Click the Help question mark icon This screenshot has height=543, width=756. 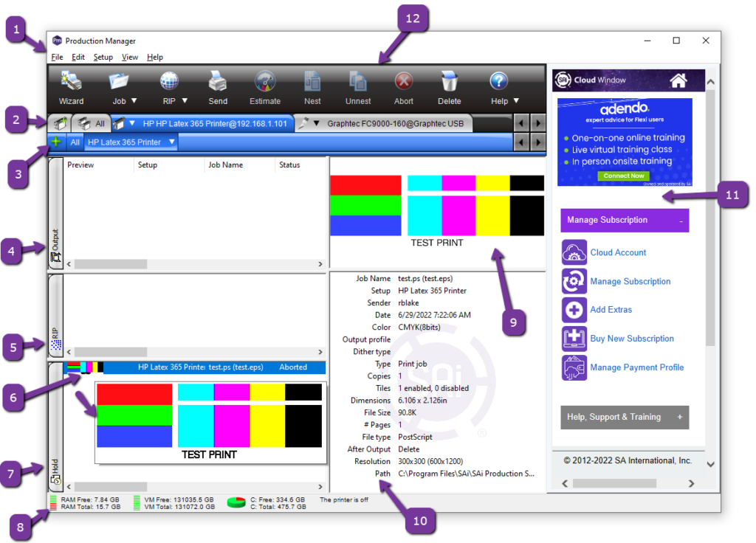498,81
